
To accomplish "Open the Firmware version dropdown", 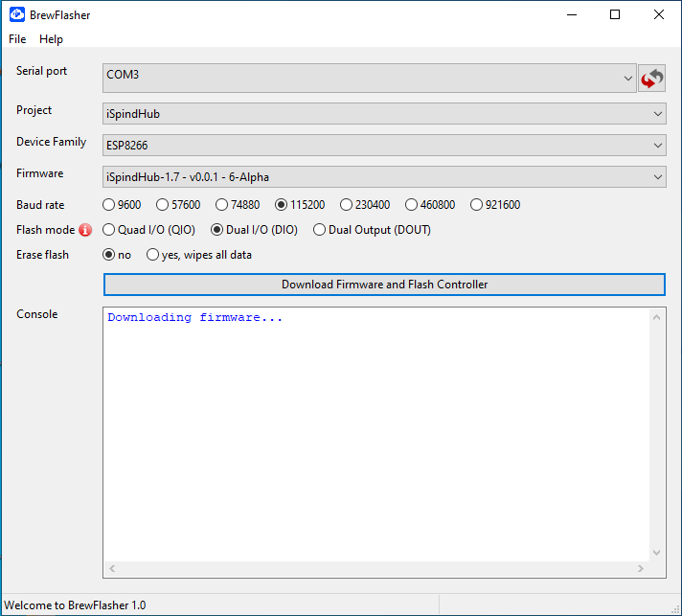I will point(384,176).
